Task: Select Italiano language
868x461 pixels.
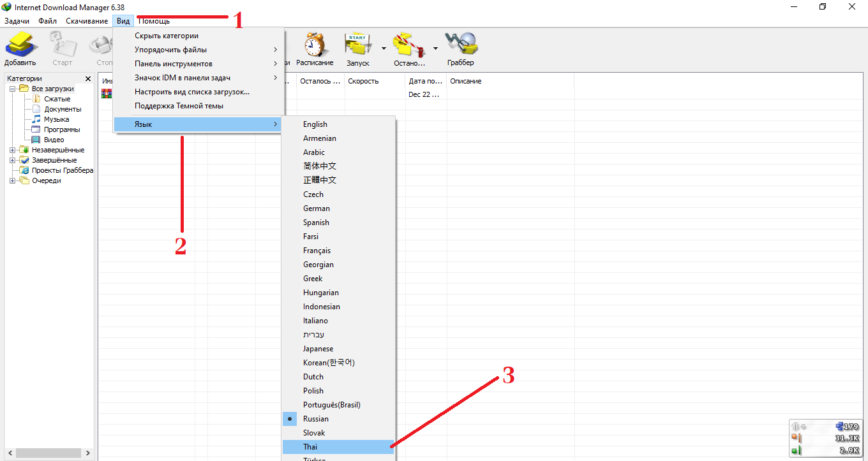Action: 339,321
